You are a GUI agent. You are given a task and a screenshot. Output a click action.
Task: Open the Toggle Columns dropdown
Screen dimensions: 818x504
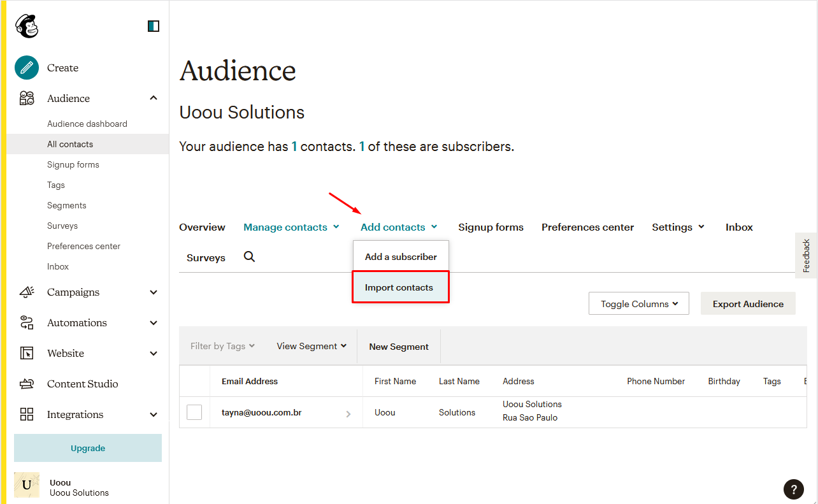tap(639, 304)
